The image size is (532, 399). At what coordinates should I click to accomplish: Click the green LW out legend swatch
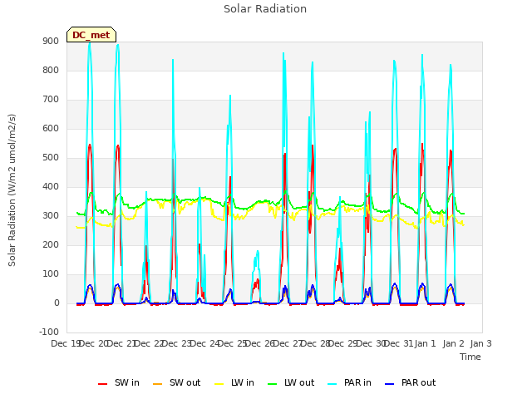point(273,384)
